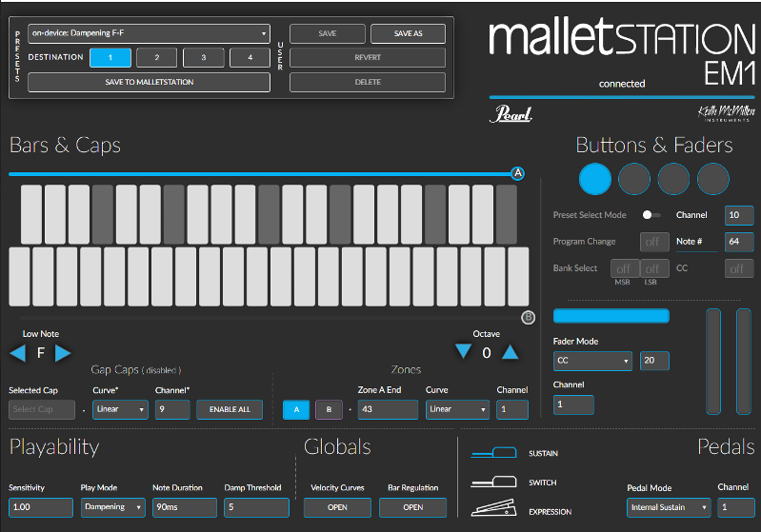Image resolution: width=761 pixels, height=532 pixels.
Task: Click the Zones Channel field
Action: click(512, 409)
